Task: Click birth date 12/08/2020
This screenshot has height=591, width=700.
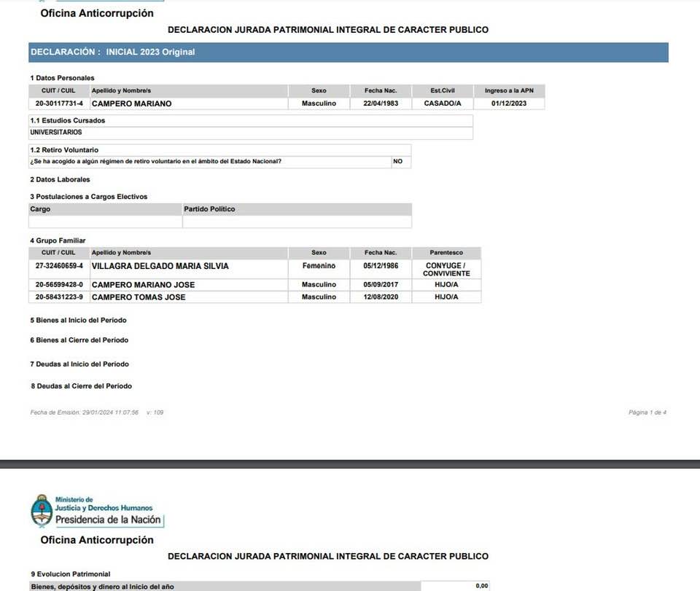Action: 381,297
